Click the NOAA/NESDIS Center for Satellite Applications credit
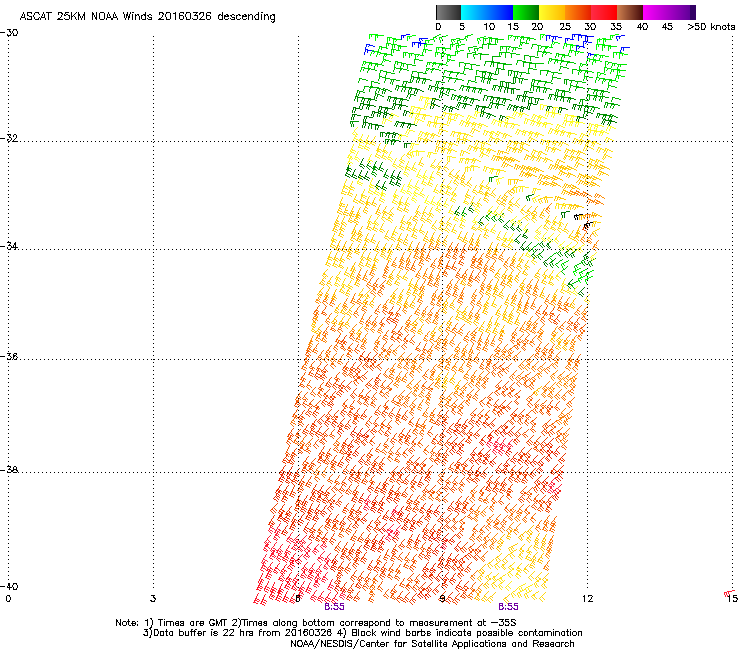740x650 pixels. tap(432, 644)
